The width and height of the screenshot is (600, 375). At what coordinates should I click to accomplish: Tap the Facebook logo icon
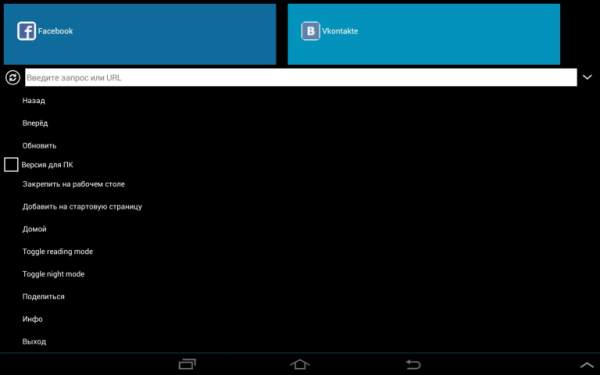coord(26,31)
